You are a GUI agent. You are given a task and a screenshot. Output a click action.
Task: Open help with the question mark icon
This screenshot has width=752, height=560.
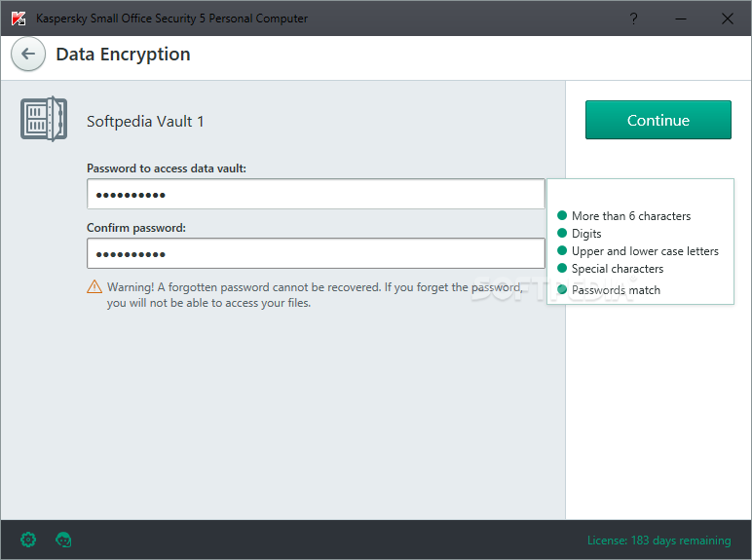click(x=633, y=19)
